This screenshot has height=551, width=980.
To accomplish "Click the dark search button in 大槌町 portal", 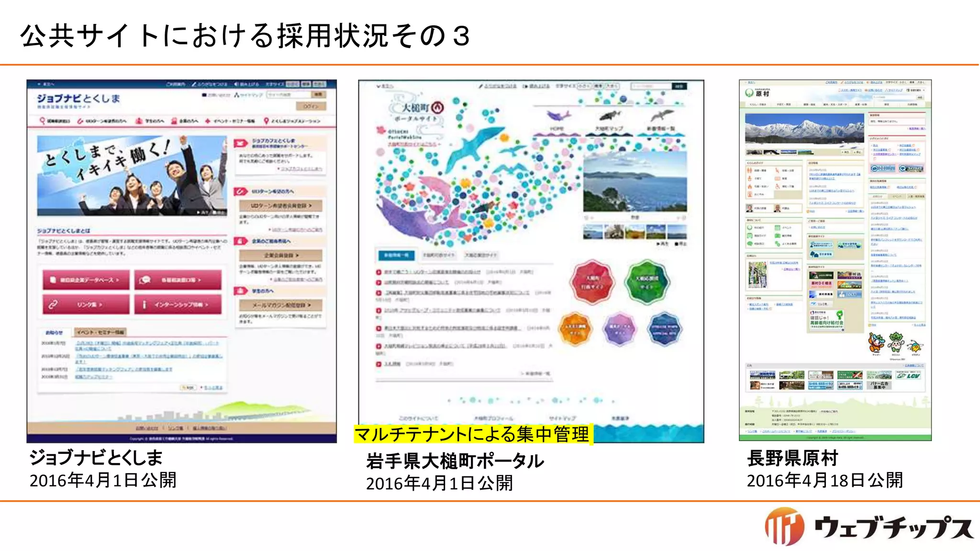I will [x=679, y=87].
